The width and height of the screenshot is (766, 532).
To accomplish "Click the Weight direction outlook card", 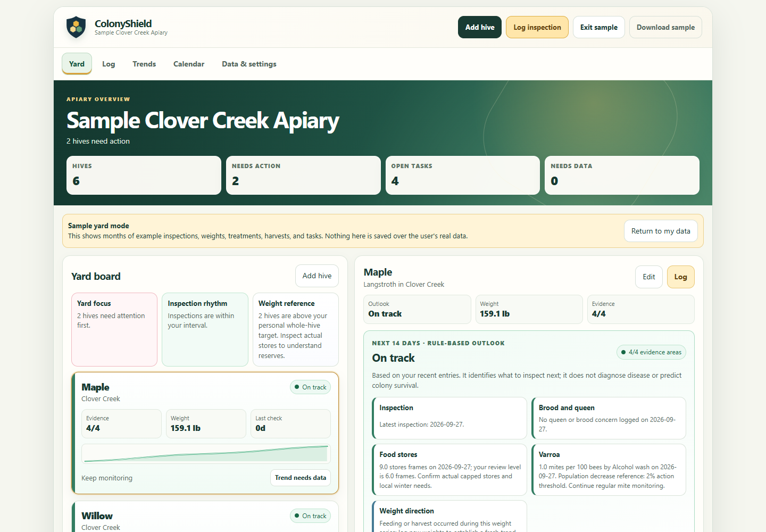I will point(449,516).
